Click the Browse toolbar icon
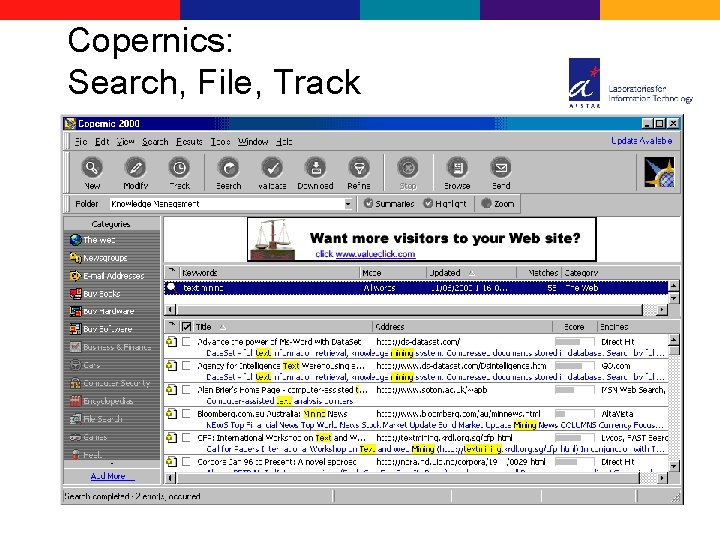 [457, 168]
